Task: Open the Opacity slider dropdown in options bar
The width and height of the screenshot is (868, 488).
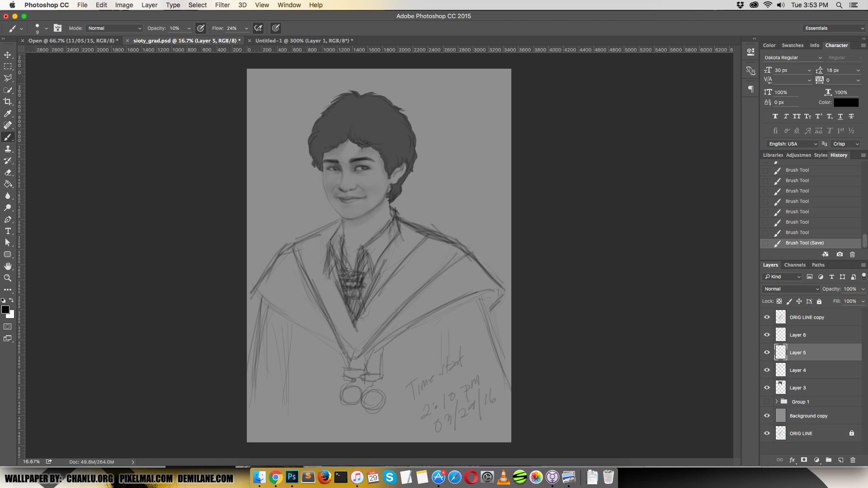Action: (189, 28)
